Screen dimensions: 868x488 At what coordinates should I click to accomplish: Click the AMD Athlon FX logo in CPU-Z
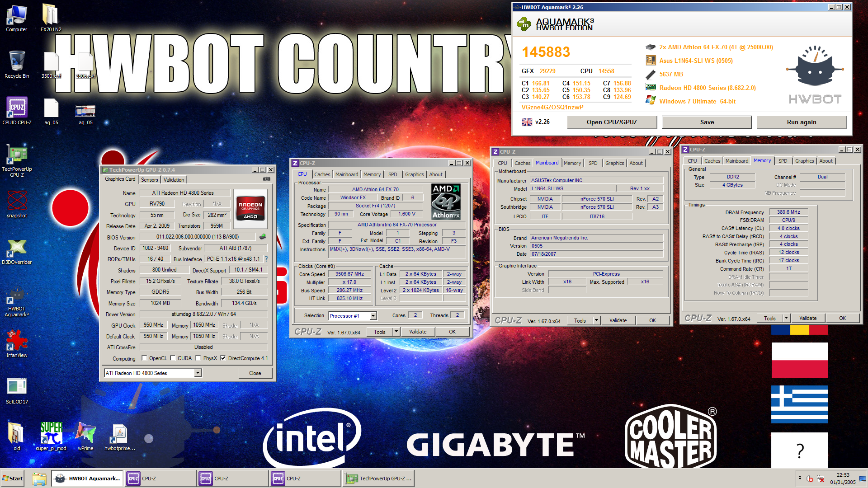click(x=446, y=202)
